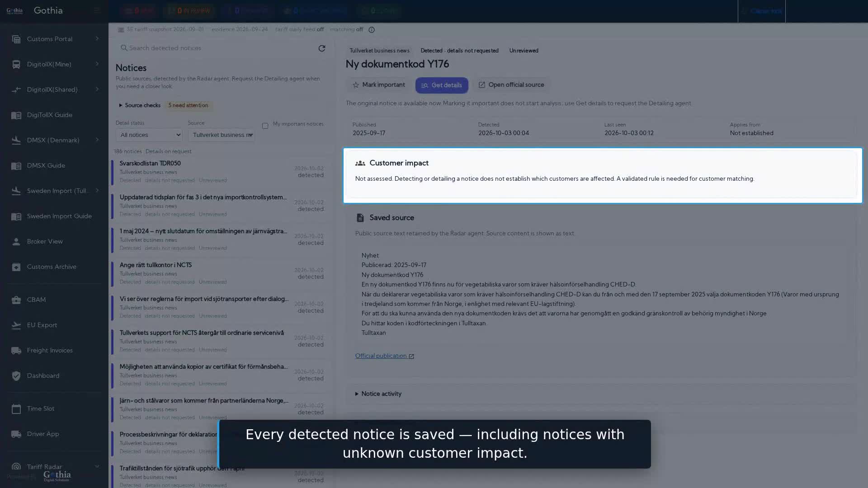Screen dimensions: 868x488
Task: Open DigitollX(Shared) in the sidebar
Action: pyautogui.click(x=54, y=90)
